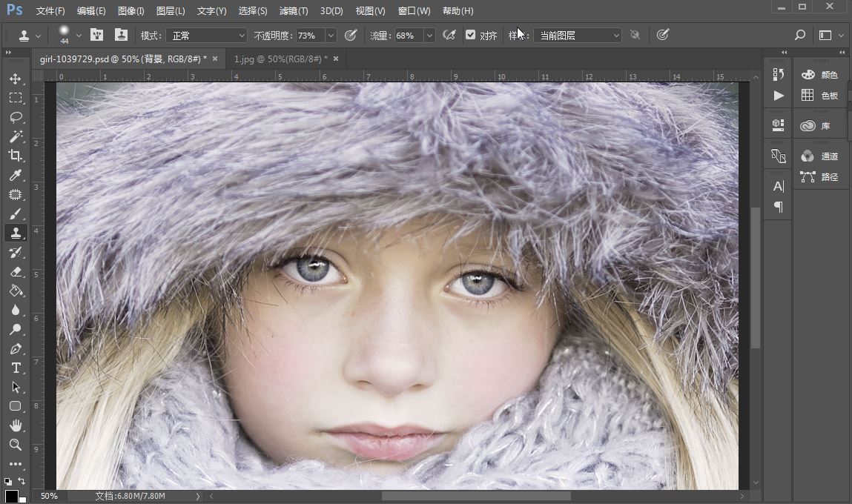Open the 路径 (Paths) panel

[819, 177]
